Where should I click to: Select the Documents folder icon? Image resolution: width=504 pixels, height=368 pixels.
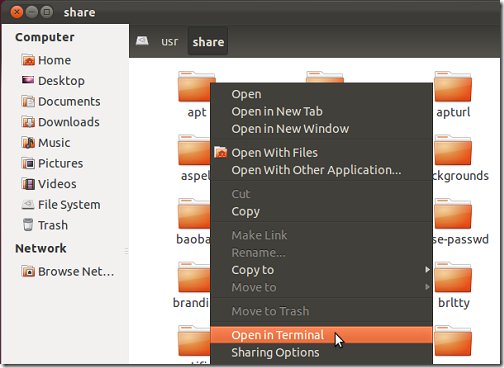point(28,101)
